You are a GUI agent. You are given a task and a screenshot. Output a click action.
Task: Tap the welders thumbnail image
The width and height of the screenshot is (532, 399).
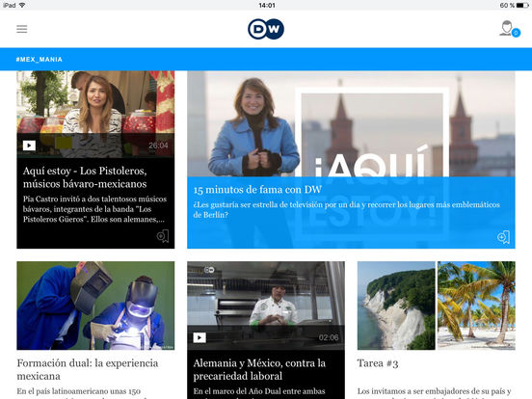pos(95,306)
